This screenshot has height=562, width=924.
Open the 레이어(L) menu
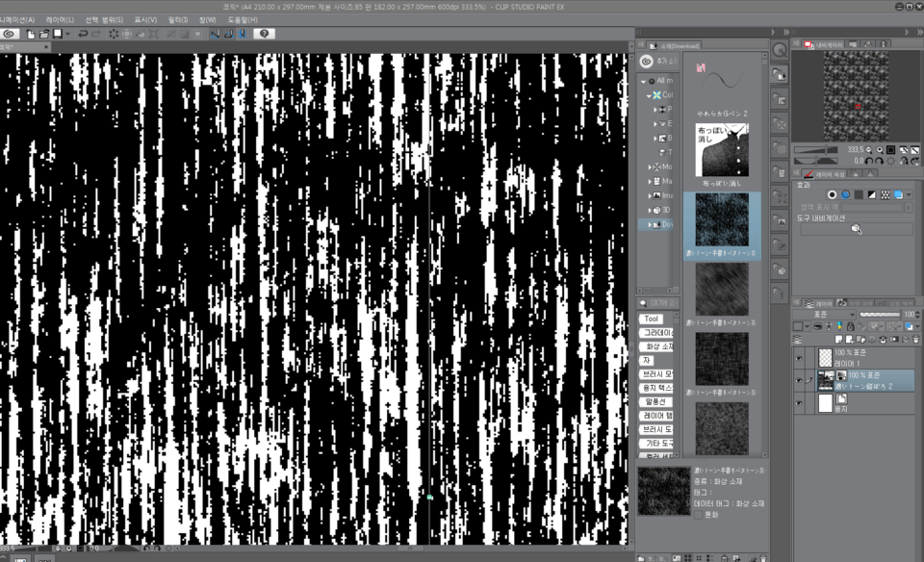(x=60, y=18)
